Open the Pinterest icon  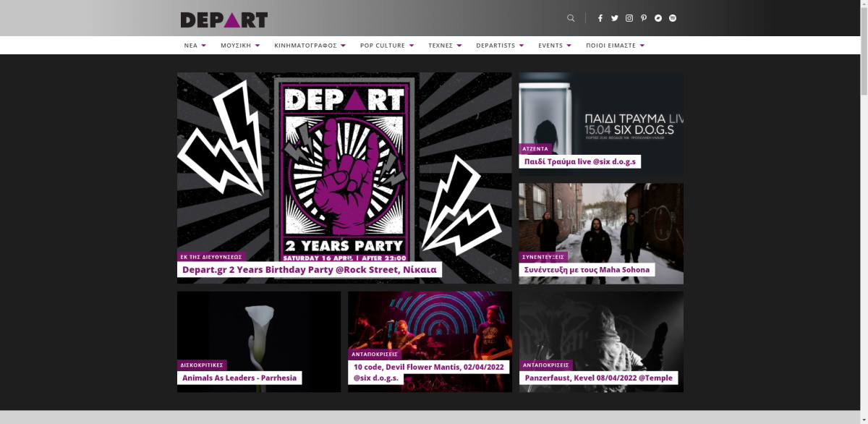644,18
